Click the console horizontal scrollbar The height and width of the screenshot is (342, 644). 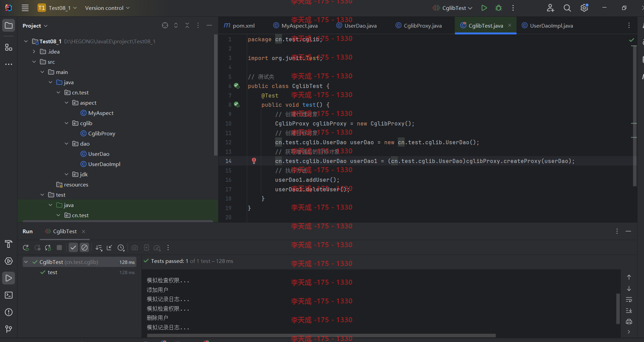(x=321, y=336)
